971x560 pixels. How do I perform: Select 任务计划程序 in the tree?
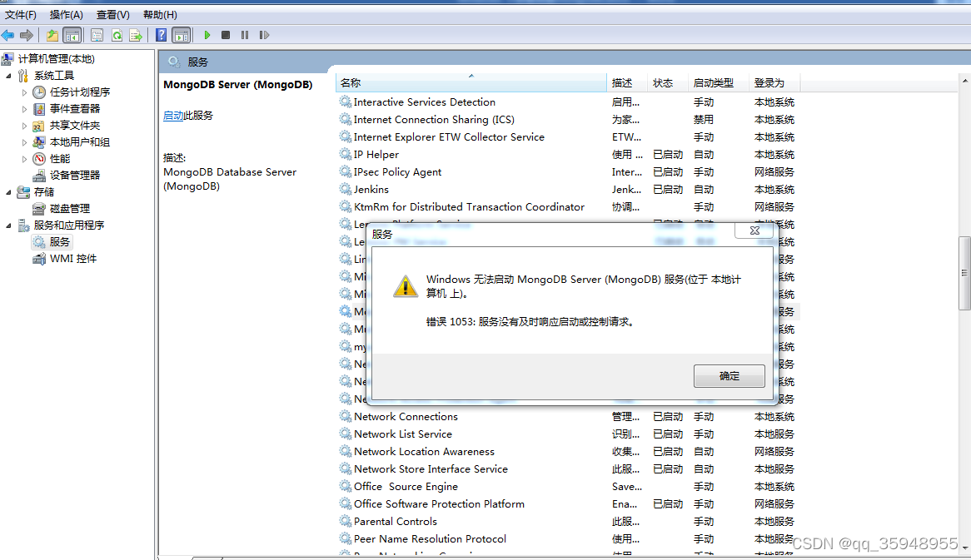click(x=80, y=92)
